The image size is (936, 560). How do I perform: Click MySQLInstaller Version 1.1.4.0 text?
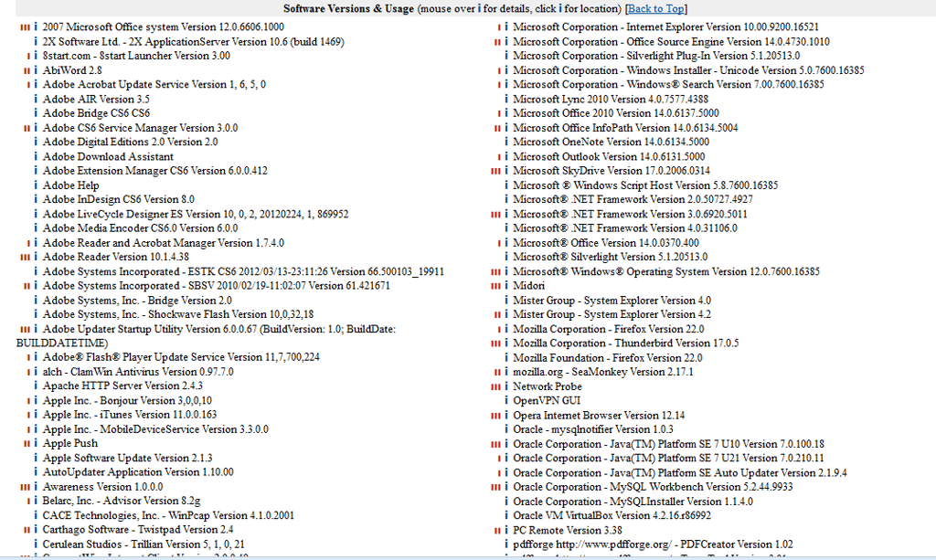[x=633, y=502]
